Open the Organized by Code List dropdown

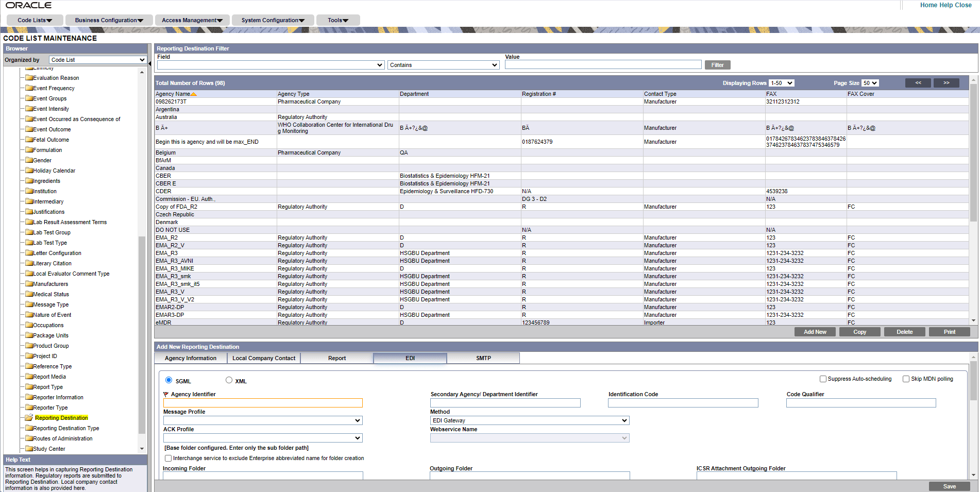click(98, 60)
